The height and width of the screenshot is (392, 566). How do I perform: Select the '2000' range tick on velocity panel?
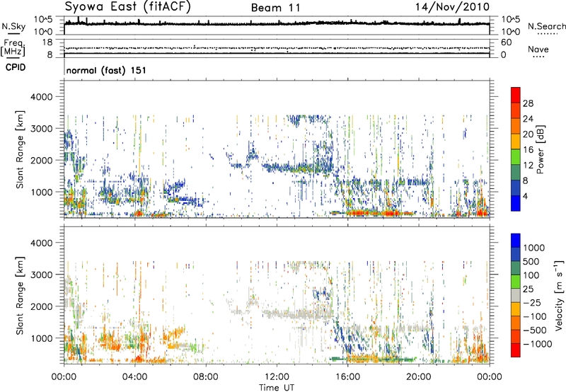click(41, 306)
